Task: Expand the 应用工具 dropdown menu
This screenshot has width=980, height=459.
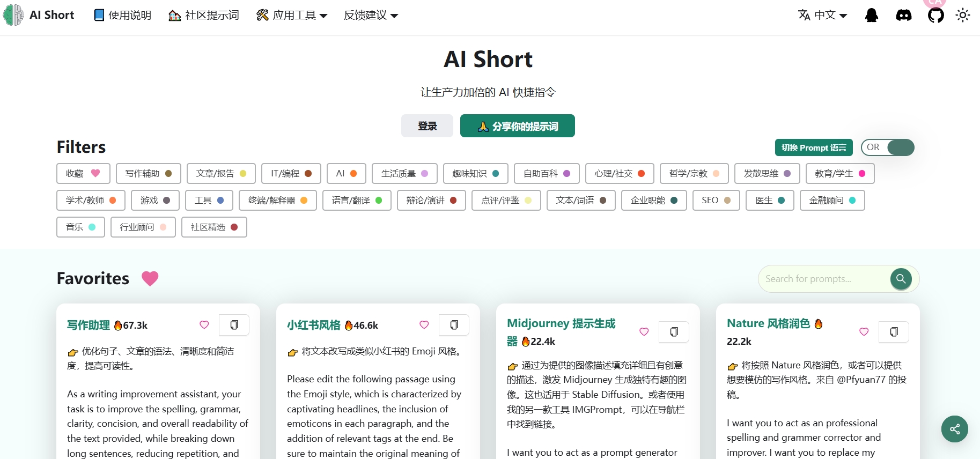Action: (292, 15)
